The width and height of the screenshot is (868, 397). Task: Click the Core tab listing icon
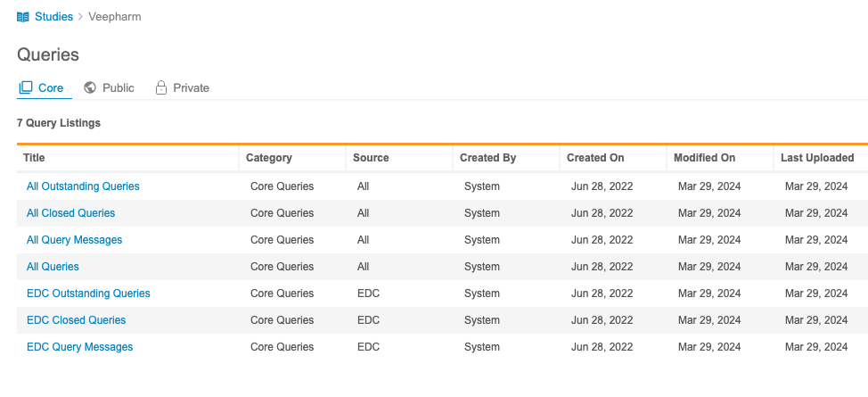26,87
